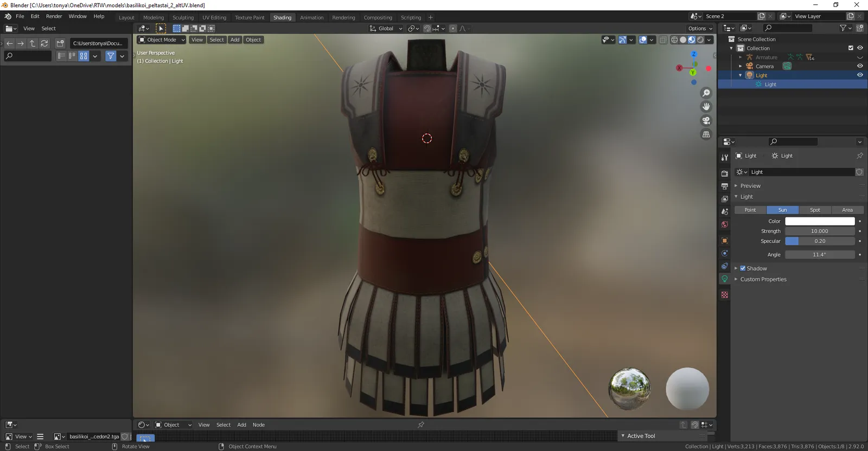This screenshot has height=451, width=868.
Task: Open the light Color swatch picker
Action: pyautogui.click(x=820, y=221)
